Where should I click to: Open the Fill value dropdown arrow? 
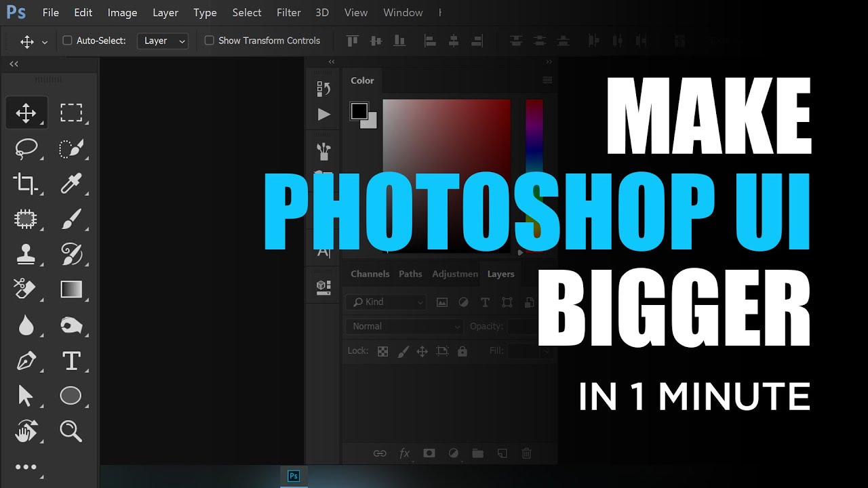click(545, 352)
